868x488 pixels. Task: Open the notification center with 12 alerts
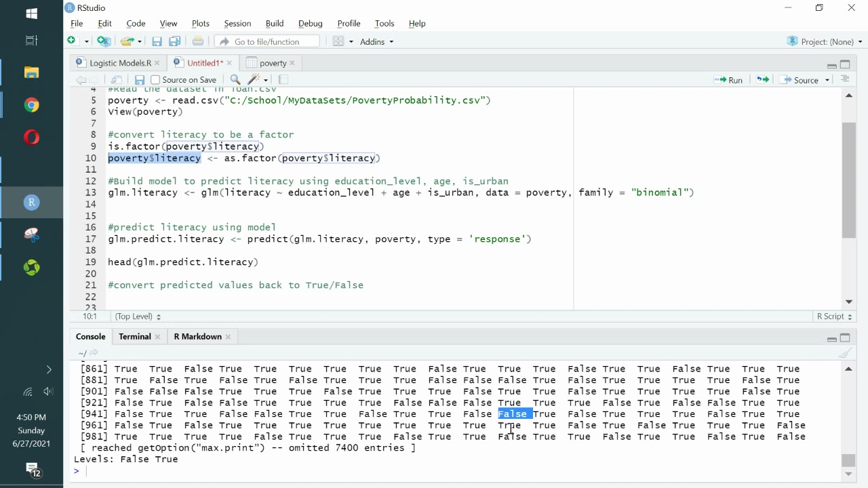33,469
